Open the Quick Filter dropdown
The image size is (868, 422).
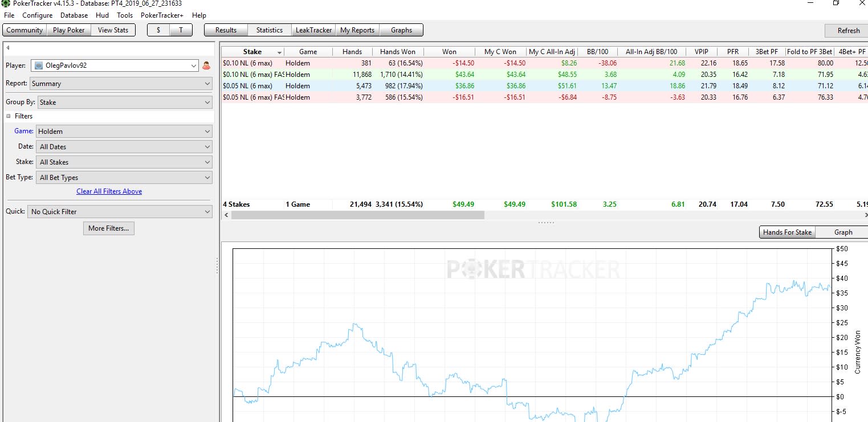click(120, 211)
